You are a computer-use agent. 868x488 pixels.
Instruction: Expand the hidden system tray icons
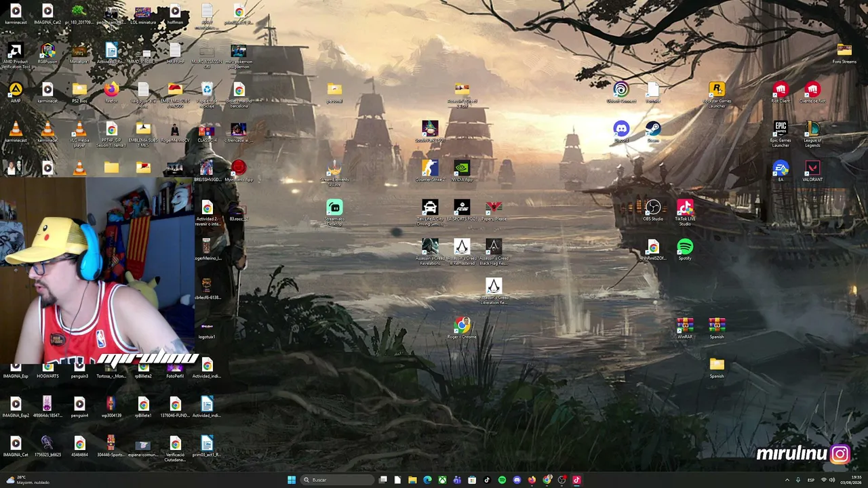pos(787,480)
